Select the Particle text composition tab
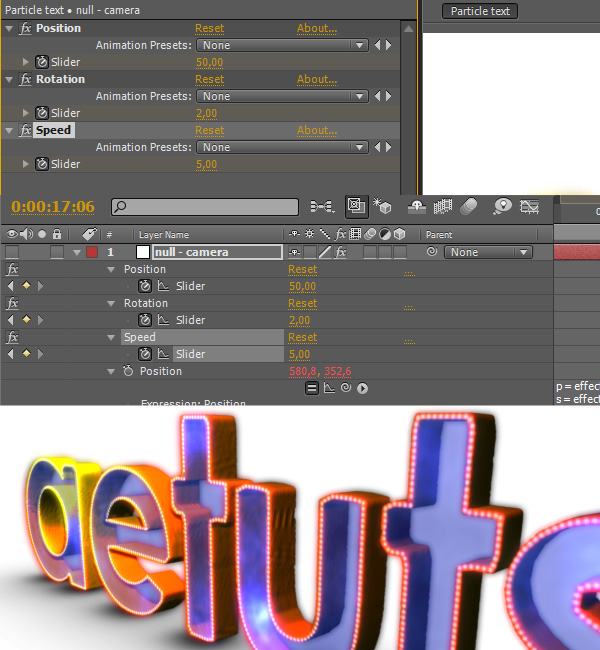The image size is (600, 650). coord(480,11)
